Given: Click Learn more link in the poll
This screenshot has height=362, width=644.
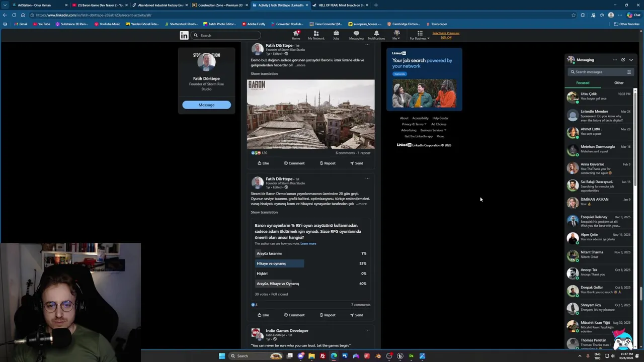Looking at the screenshot, I should tap(308, 243).
